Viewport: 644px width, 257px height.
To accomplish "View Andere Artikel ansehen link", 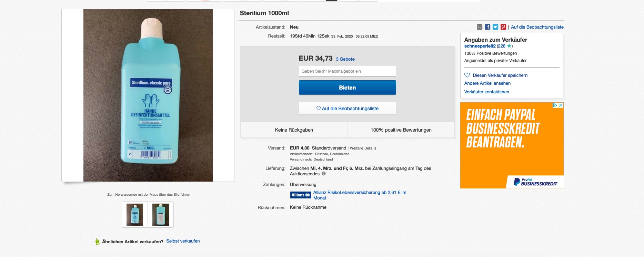I will pos(487,83).
